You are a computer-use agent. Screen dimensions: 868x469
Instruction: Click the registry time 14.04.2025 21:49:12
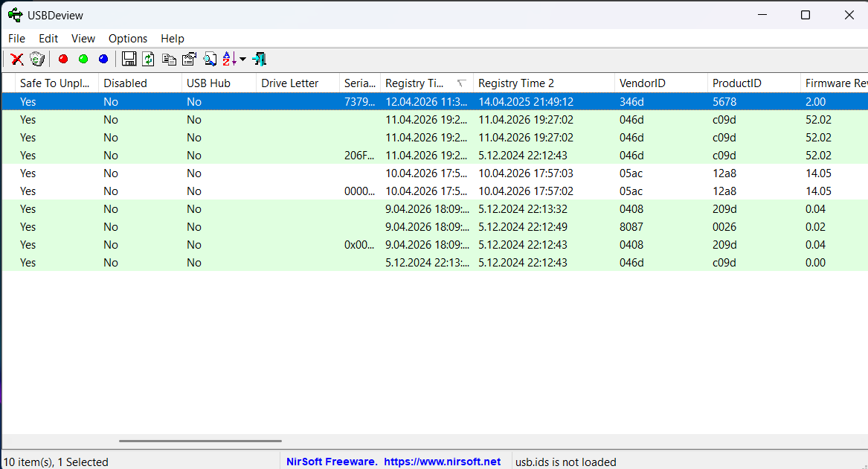(x=526, y=101)
